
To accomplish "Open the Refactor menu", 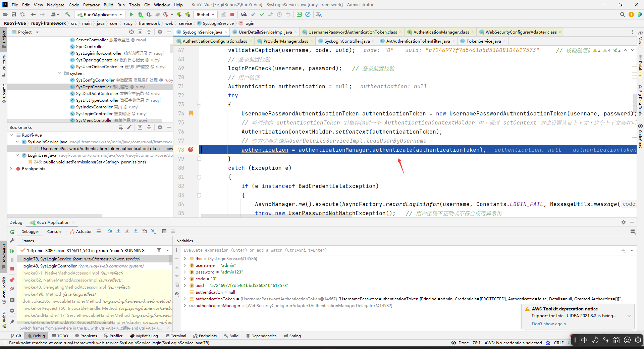I will tap(91, 5).
